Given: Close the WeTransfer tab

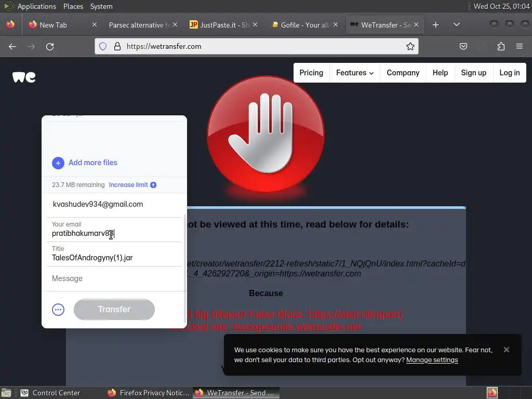Looking at the screenshot, I should pyautogui.click(x=416, y=24).
